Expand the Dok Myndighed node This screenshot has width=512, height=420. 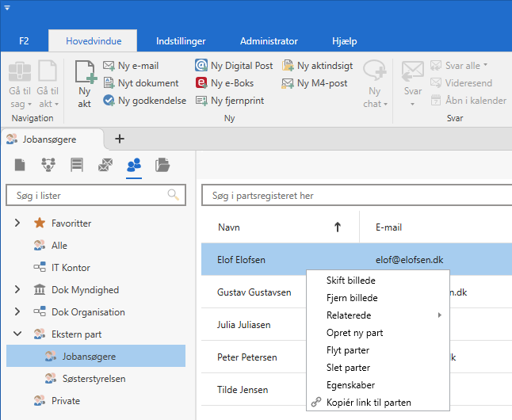pyautogui.click(x=17, y=290)
